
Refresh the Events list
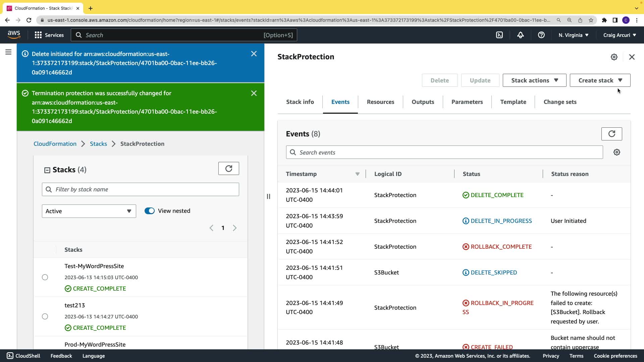(x=611, y=134)
